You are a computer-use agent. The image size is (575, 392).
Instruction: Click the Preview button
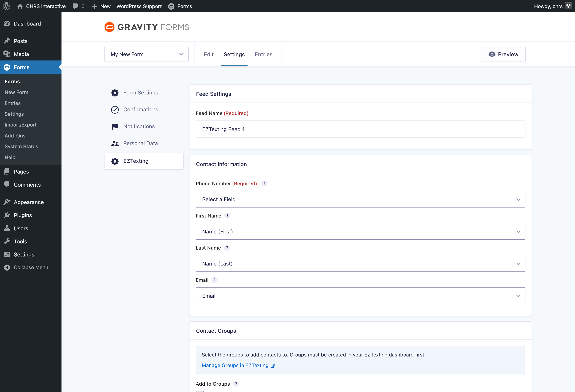point(503,54)
